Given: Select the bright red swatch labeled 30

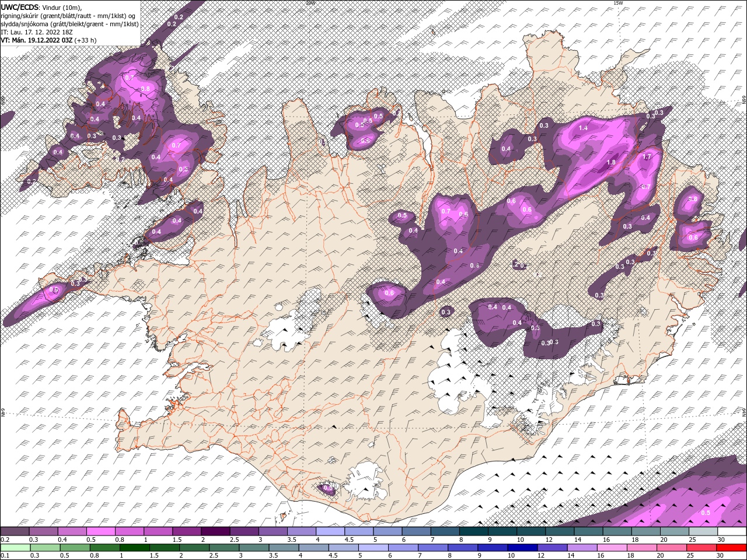Looking at the screenshot, I should [730, 548].
